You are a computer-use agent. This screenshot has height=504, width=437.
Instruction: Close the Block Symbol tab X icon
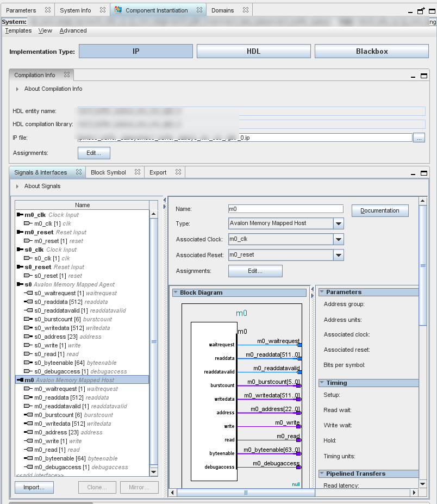coord(138,172)
